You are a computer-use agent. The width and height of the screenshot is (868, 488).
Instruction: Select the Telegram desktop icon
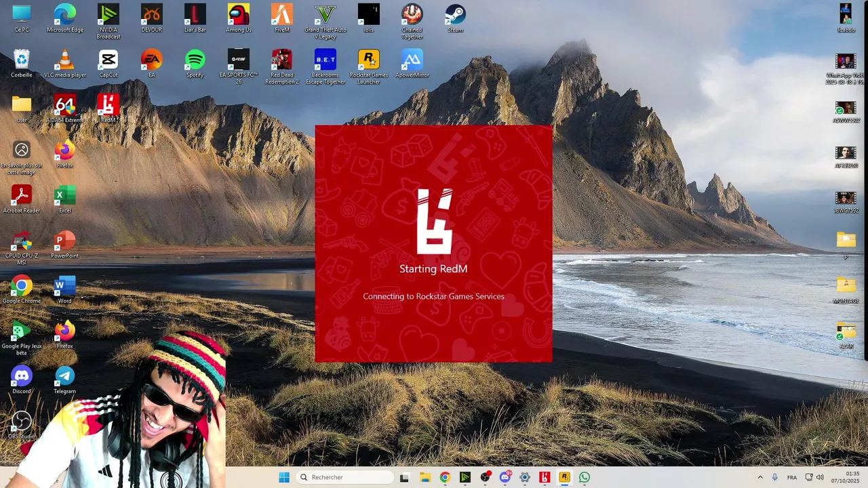(65, 380)
